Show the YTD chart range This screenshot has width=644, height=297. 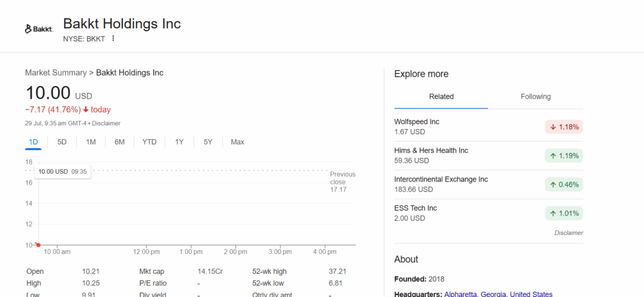point(149,142)
